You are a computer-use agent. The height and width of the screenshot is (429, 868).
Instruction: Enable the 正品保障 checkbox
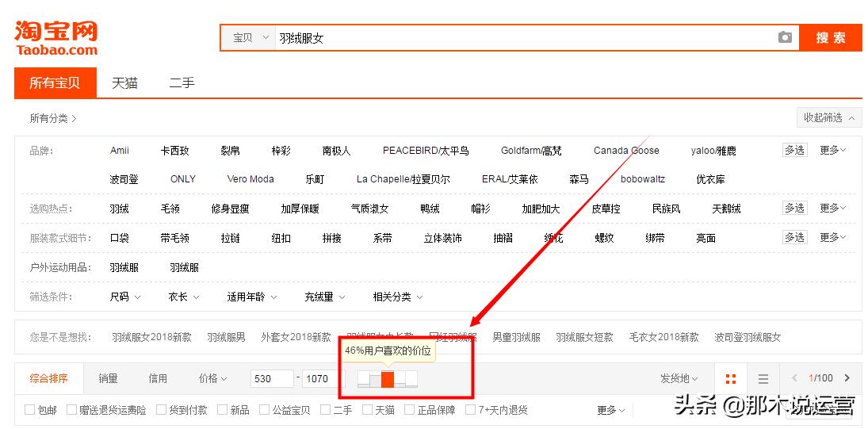coord(409,410)
